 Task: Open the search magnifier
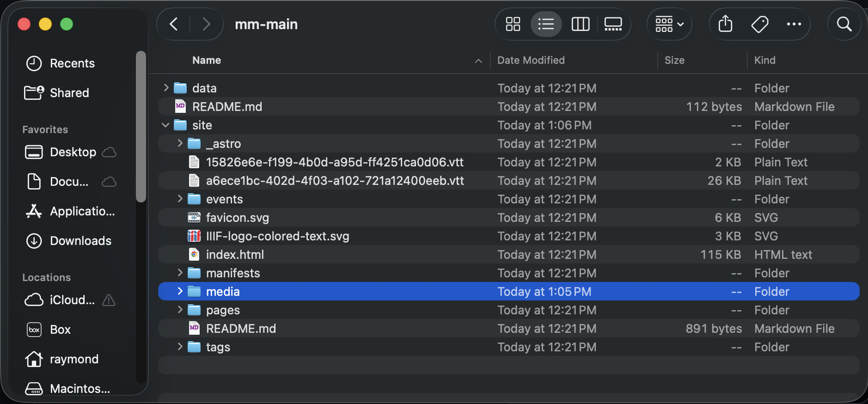pos(844,24)
